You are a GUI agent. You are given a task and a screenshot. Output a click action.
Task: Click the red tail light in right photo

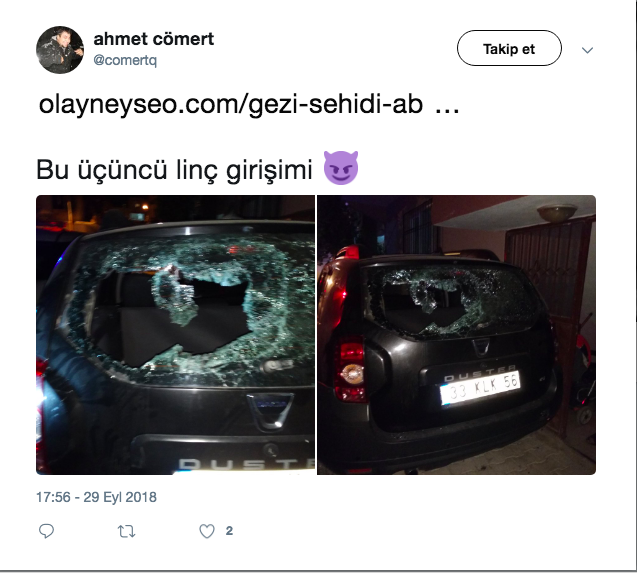click(350, 367)
